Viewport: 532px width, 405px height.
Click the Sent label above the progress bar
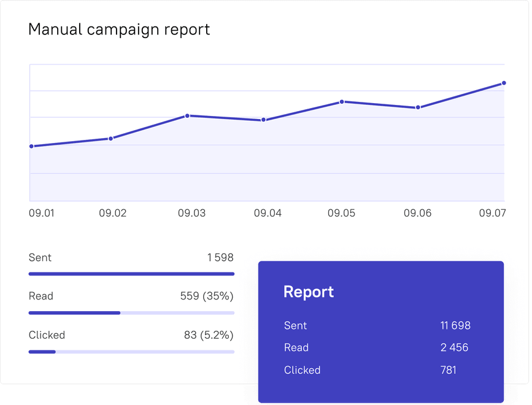(40, 258)
